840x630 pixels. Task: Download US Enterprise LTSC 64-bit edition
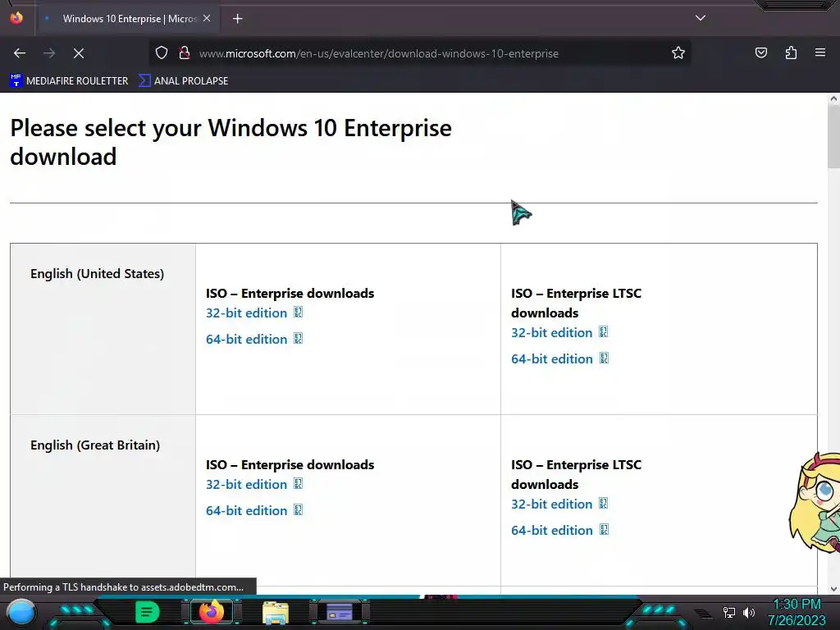click(552, 359)
